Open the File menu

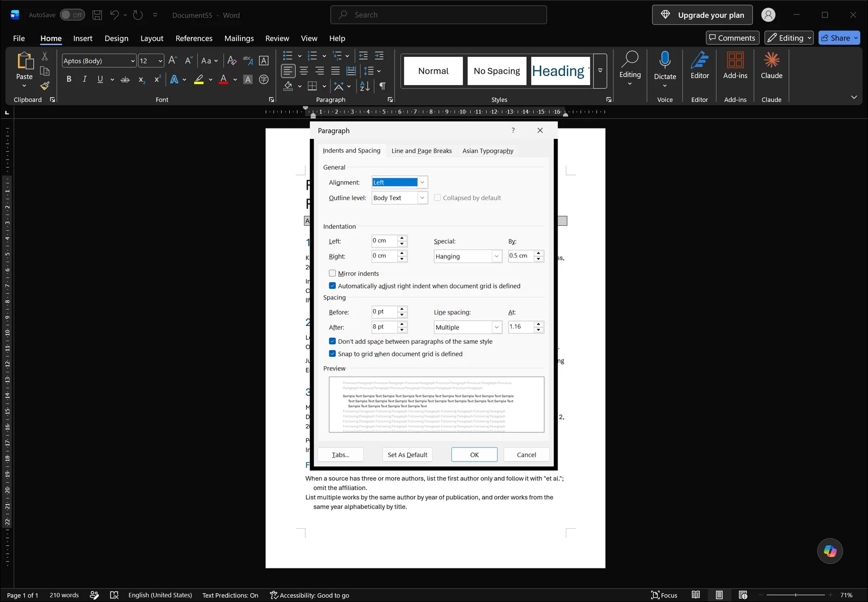(x=19, y=38)
